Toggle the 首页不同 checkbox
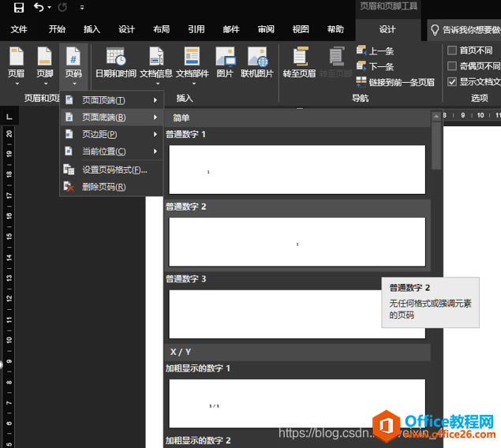501x448 pixels. pos(452,50)
